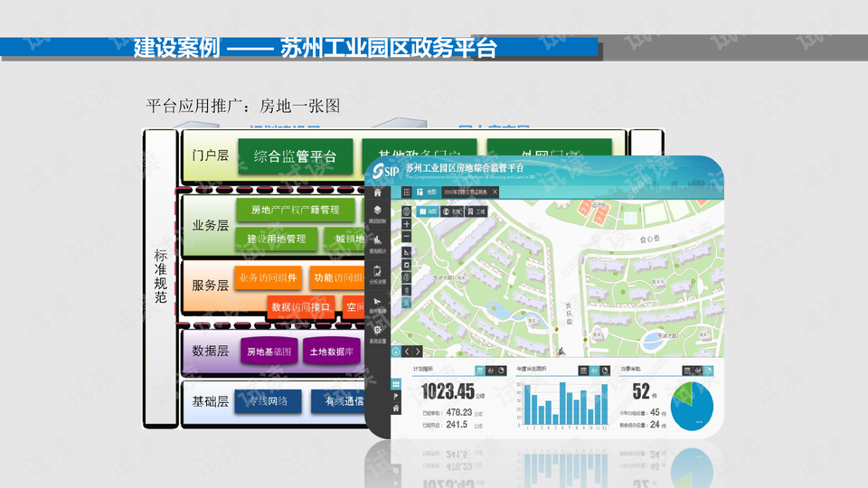Click the zoom out minus button on map

coord(407,237)
